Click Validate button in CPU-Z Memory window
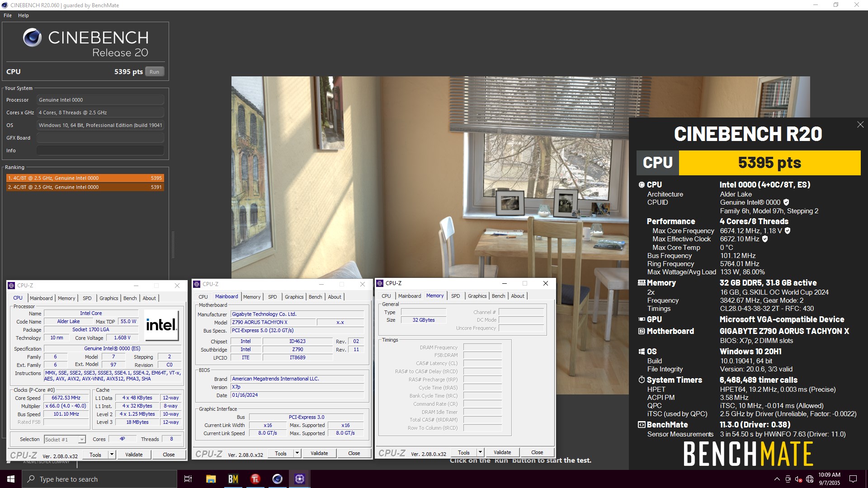The width and height of the screenshot is (868, 488). 502,453
